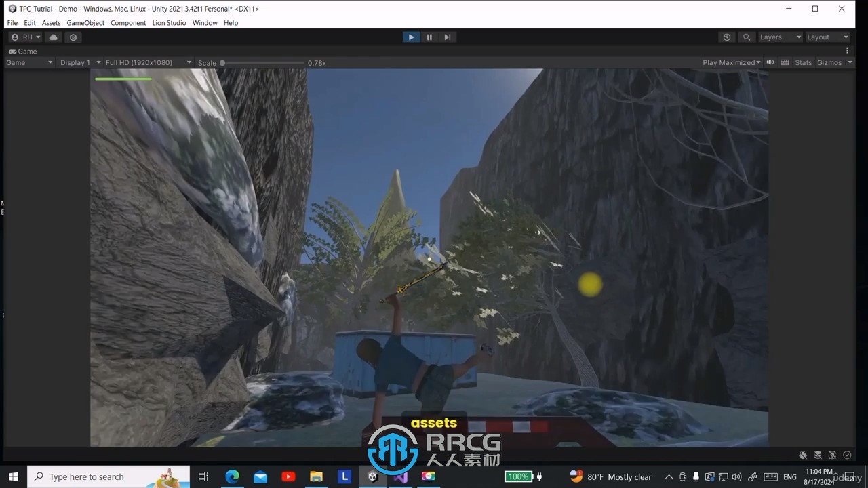Open the Unity version control icon
Screen dimensions: 868x488
[x=73, y=37]
